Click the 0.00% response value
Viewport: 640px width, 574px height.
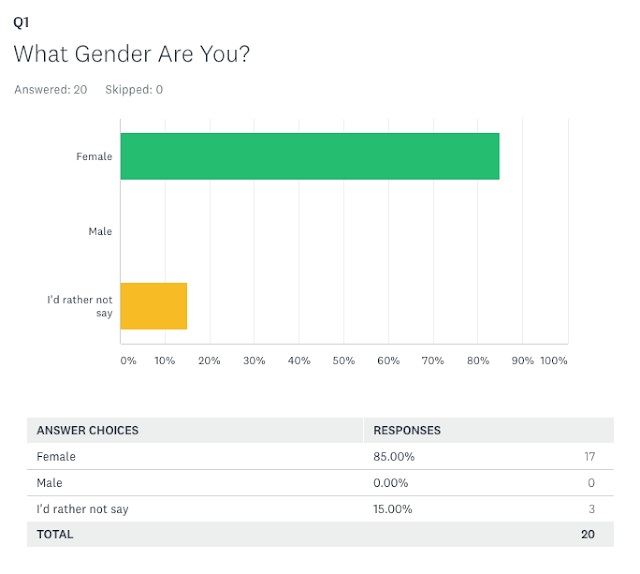(x=391, y=483)
